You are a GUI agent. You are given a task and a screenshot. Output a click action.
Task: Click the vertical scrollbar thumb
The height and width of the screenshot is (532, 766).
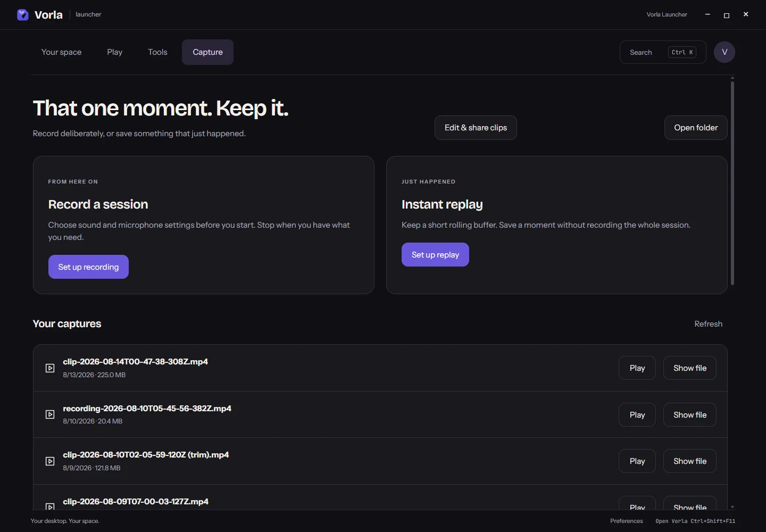coord(732,183)
